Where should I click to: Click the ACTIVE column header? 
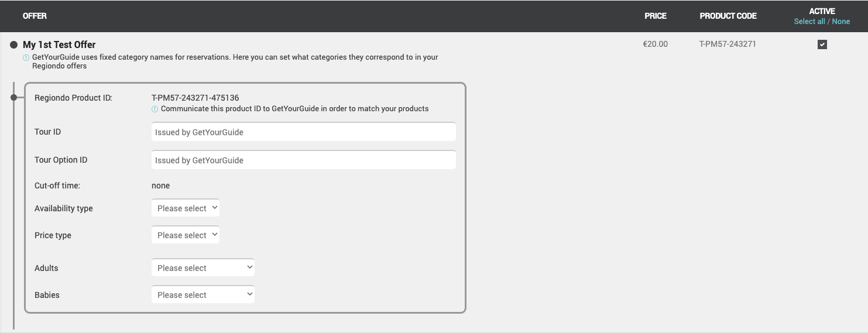pyautogui.click(x=822, y=11)
